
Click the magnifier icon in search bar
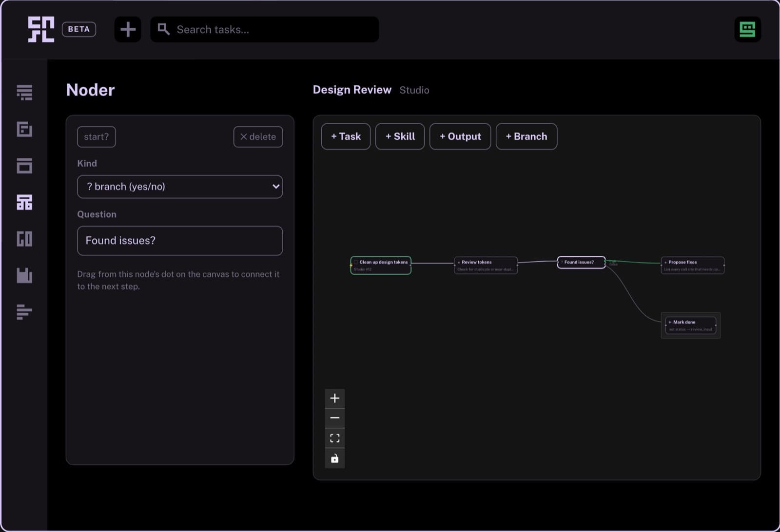point(164,29)
